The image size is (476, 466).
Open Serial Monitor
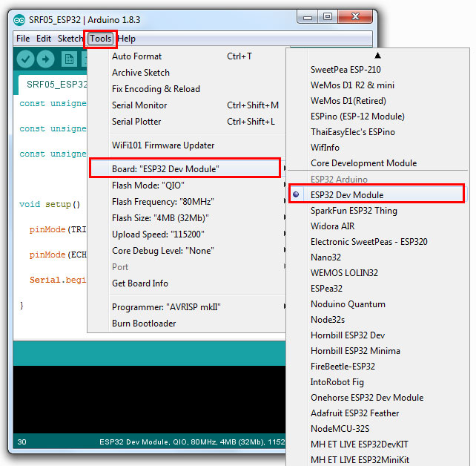186,105
